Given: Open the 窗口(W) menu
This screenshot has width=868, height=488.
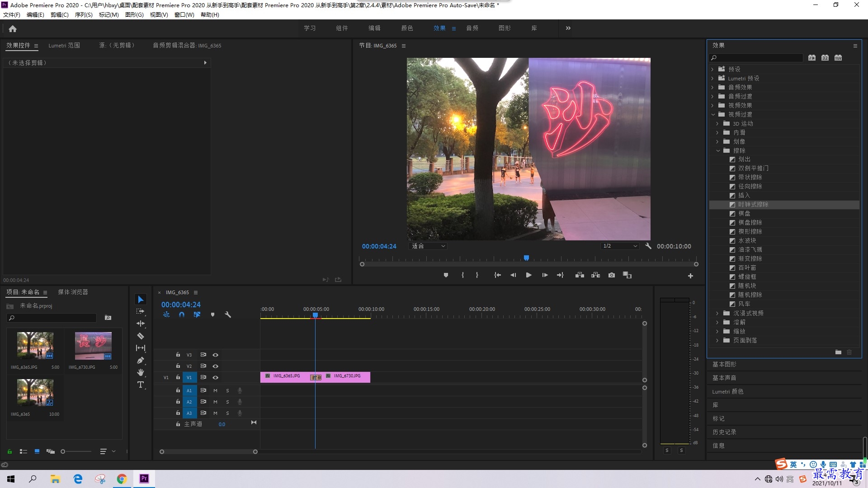Looking at the screenshot, I should (184, 15).
